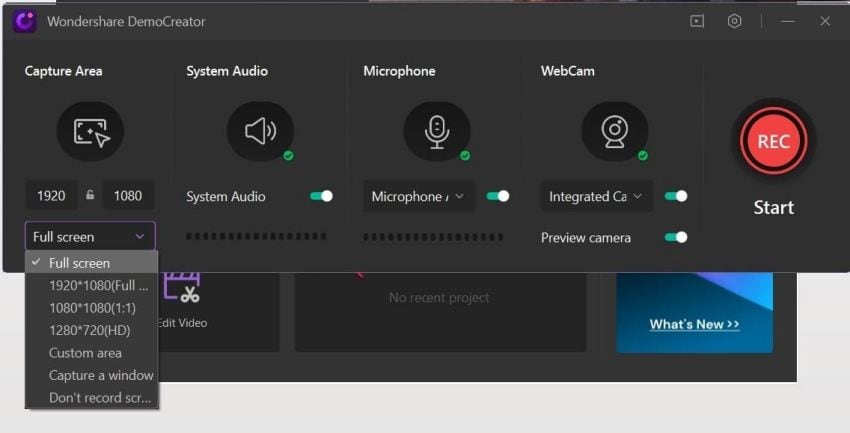
Task: Start recording with the REC button
Action: coord(774,141)
